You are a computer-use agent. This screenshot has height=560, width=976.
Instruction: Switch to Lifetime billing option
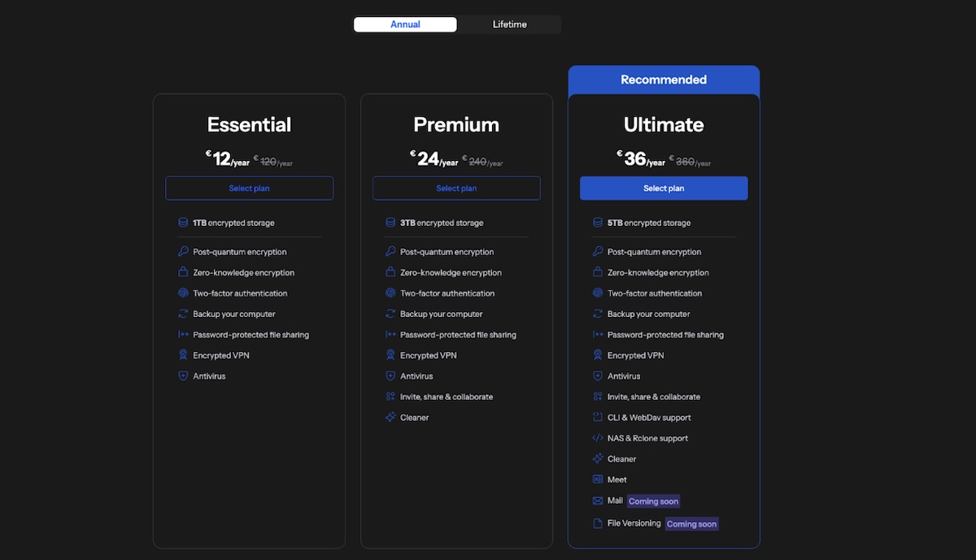(509, 24)
